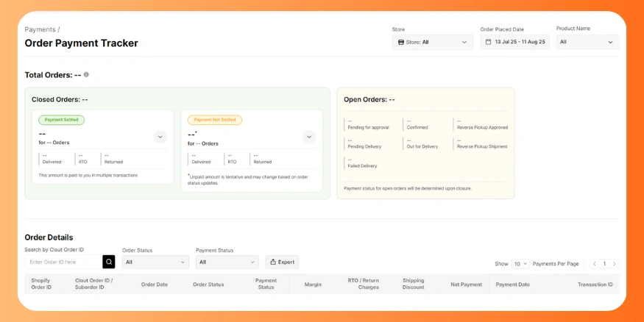Click Confirmed status in Open Orders
644x322 pixels.
[x=417, y=128]
